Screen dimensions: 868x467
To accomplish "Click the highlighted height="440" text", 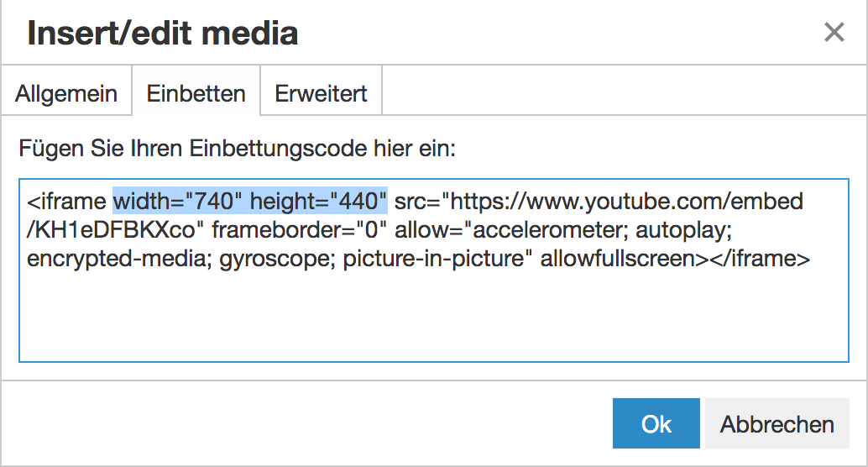I will [x=318, y=201].
